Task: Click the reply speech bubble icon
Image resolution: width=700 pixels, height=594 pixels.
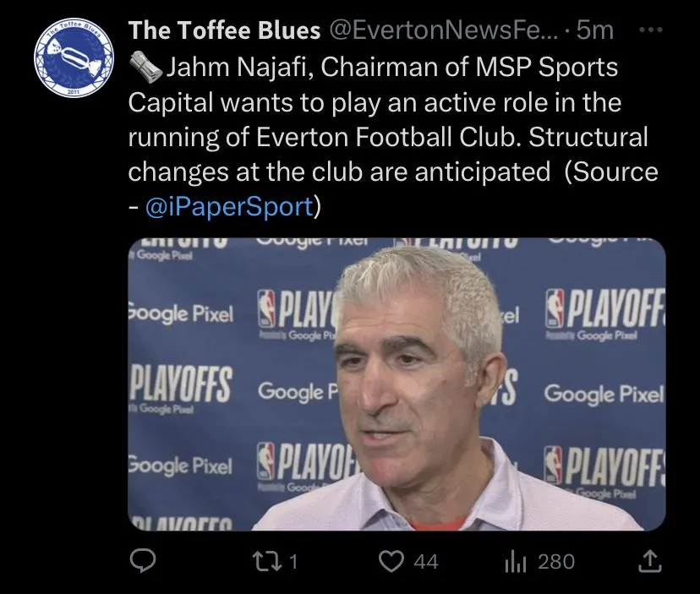Action: (x=147, y=561)
